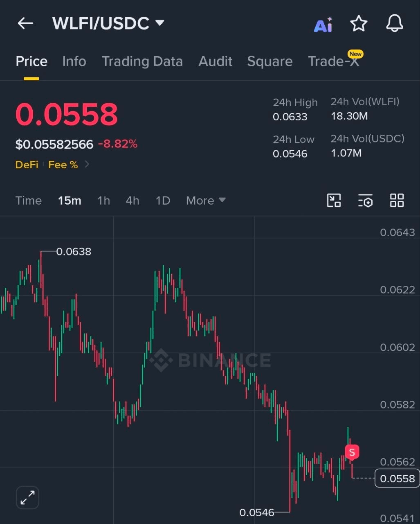Open chart indicator settings icon
Image resolution: width=420 pixels, height=524 pixels.
click(x=365, y=201)
